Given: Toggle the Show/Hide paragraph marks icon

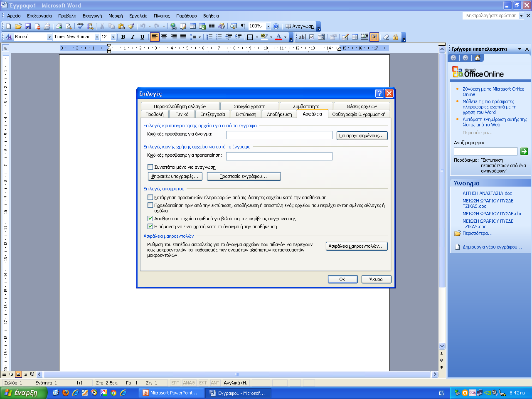Looking at the screenshot, I should click(243, 26).
